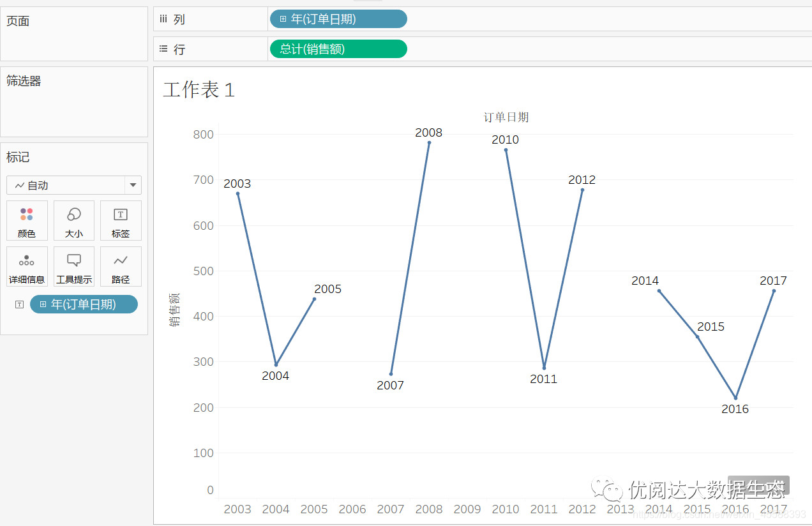Select the 2012 data point label
Screen dimensions: 812x526
click(x=582, y=180)
